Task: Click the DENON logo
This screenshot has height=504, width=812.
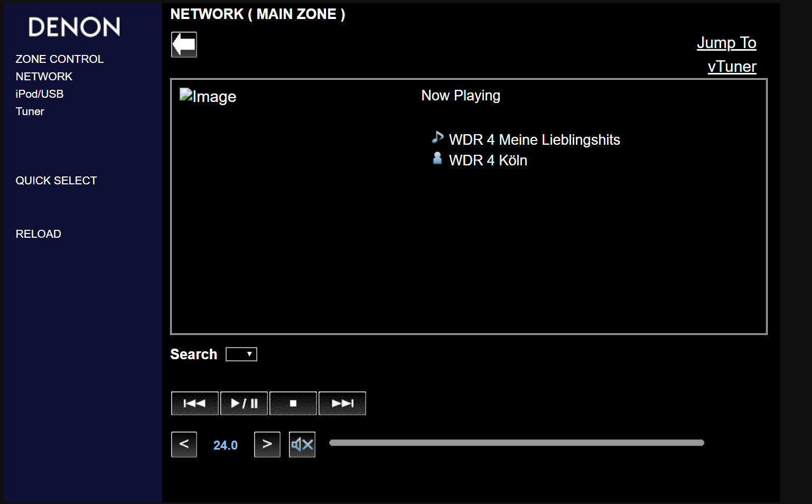Action: (74, 27)
